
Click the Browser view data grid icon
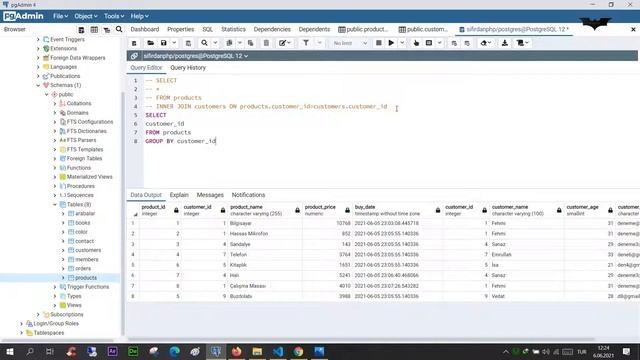[x=94, y=30]
